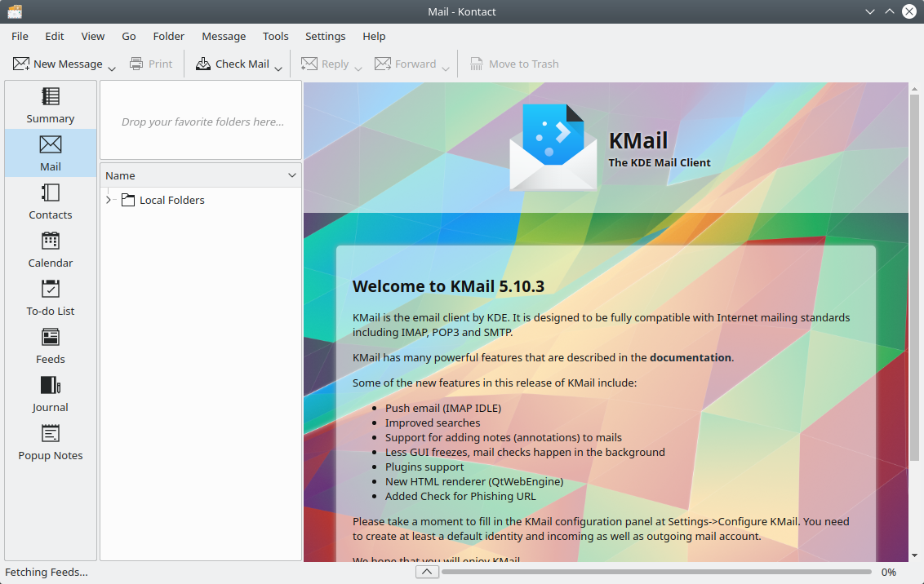Open the Summary view in sidebar
Screen dimensions: 924x584
pos(51,105)
